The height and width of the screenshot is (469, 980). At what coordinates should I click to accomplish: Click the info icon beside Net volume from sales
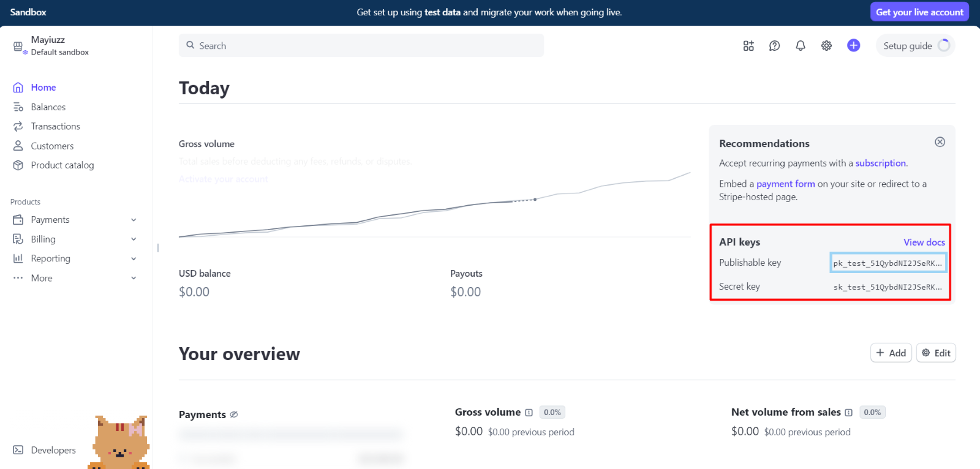(848, 413)
